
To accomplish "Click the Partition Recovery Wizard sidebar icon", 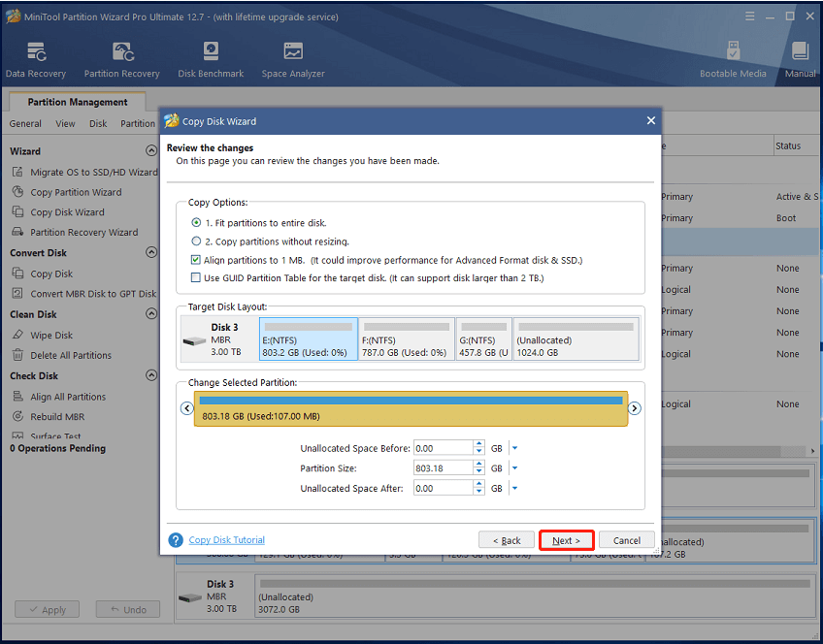I will (17, 232).
